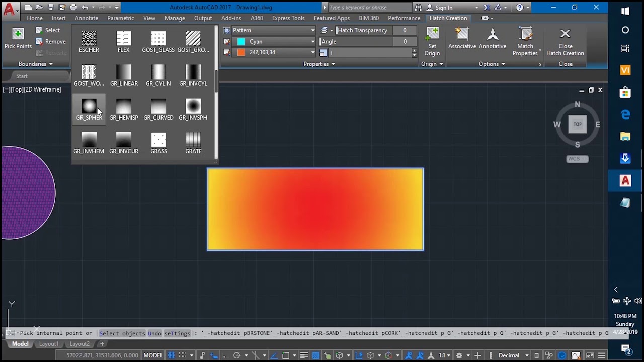The image size is (644, 362).
Task: Expand the Options panel
Action: (x=492, y=64)
